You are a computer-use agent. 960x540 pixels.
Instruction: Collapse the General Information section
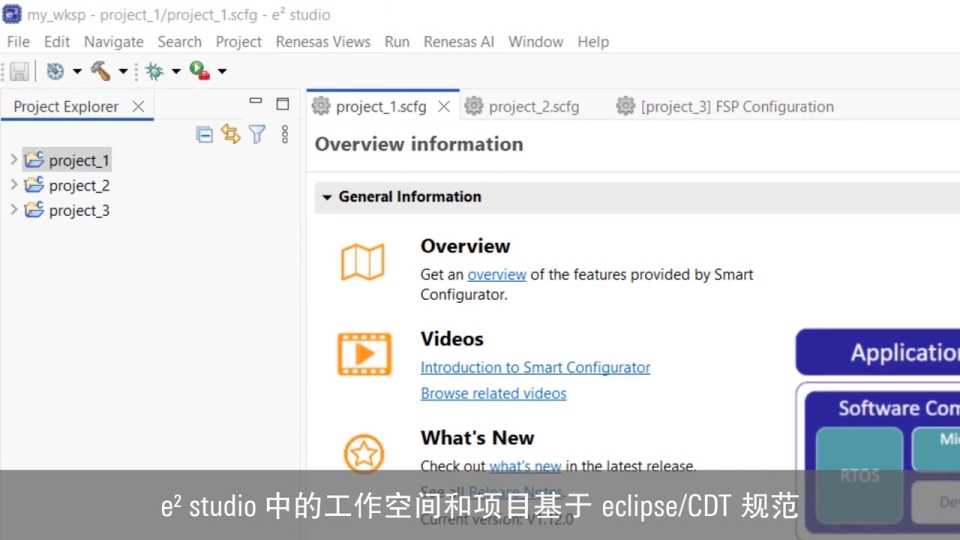tap(326, 197)
